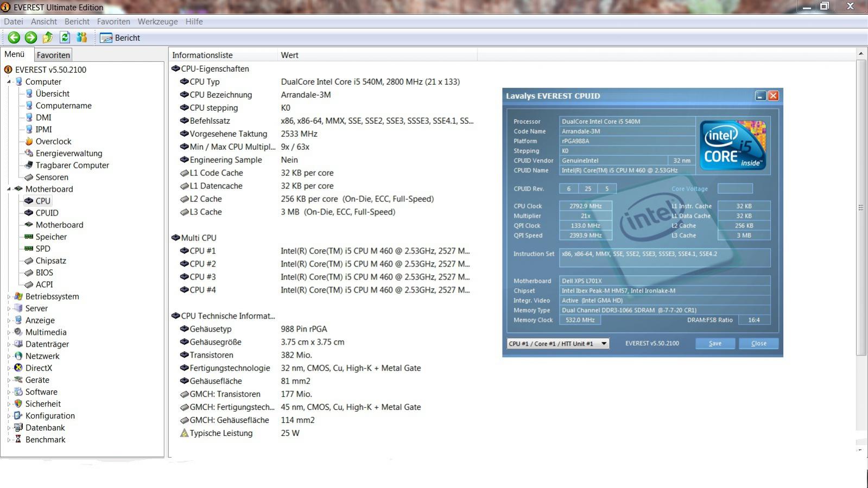Open the SPD tree entry
Image resolution: width=868 pixels, height=488 pixels.
pos(43,249)
